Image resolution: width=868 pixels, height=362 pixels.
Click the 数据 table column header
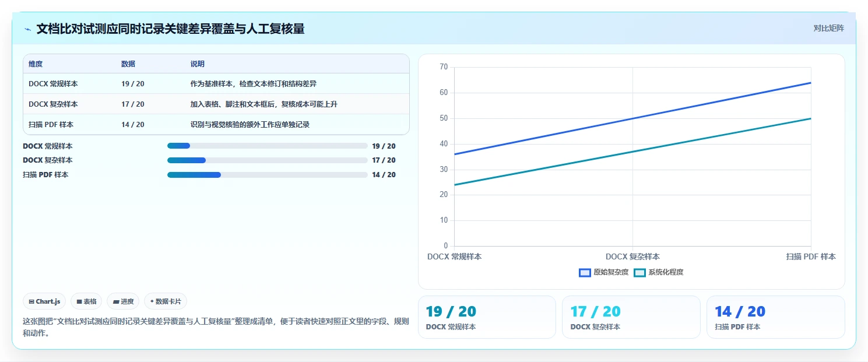point(128,64)
